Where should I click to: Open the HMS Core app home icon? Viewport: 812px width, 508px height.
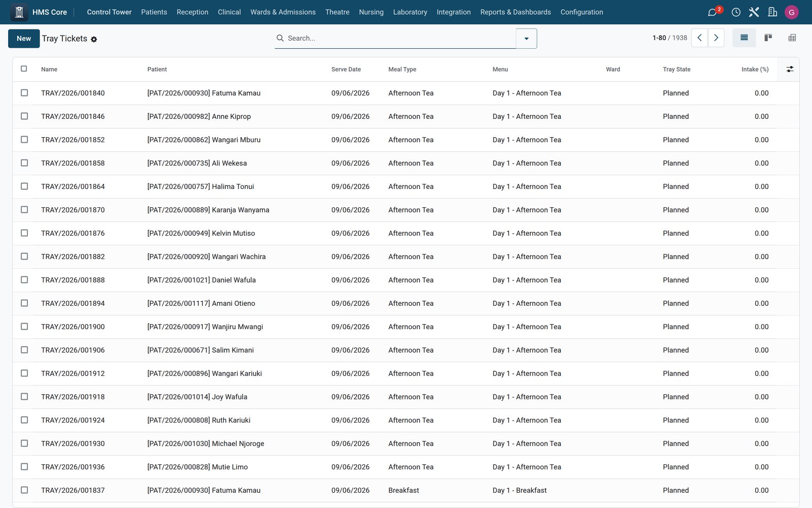pyautogui.click(x=19, y=12)
